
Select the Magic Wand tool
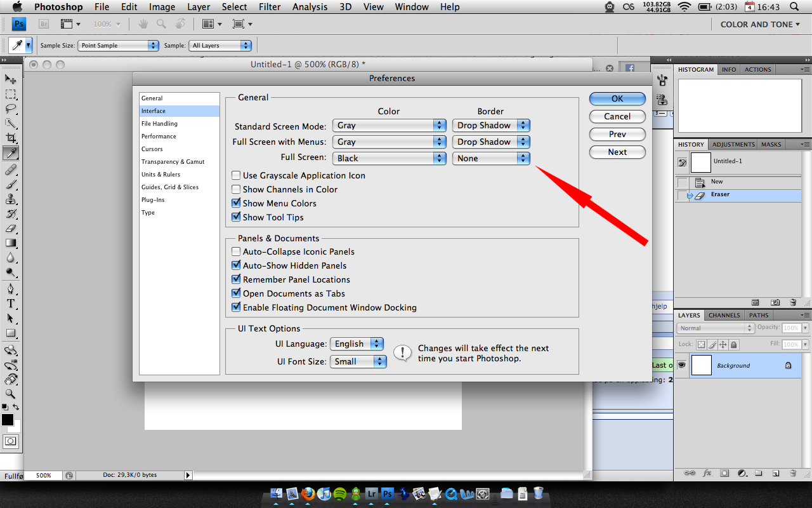point(11,124)
